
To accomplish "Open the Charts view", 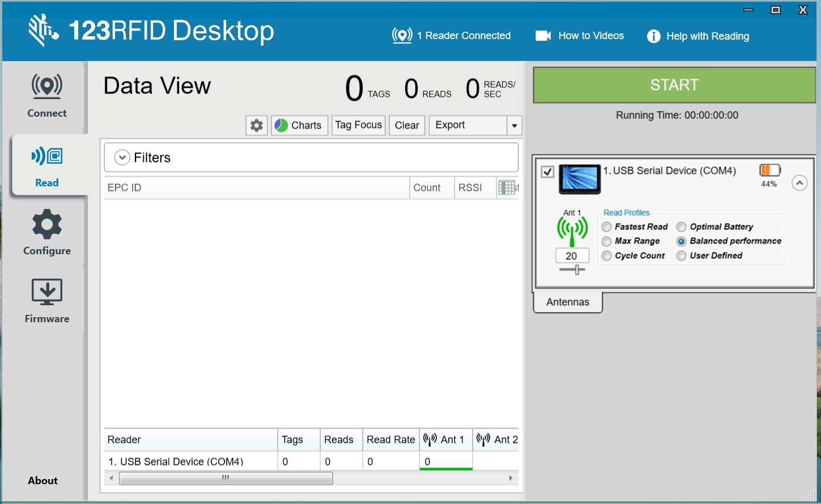I will 299,125.
